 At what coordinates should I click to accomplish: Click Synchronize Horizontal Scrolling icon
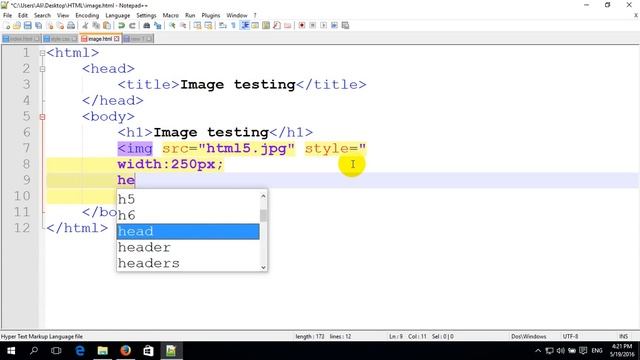[208, 25]
